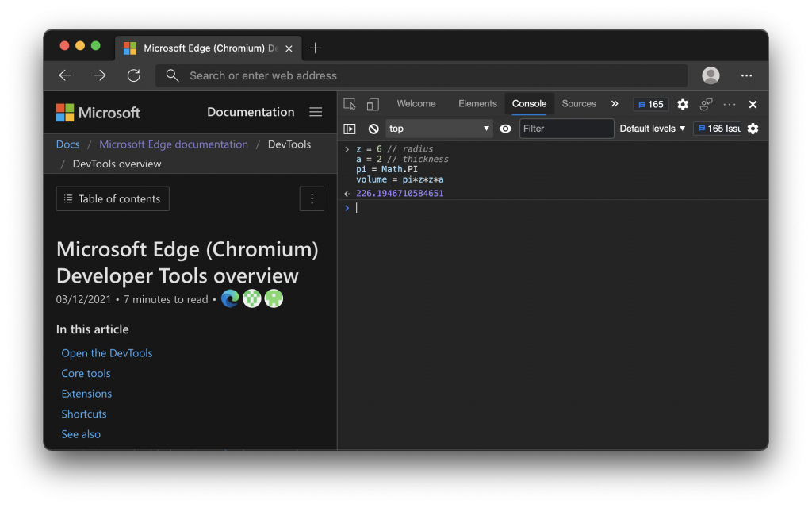Click the solid green contributor avatar
The image size is (812, 508).
pos(274,298)
